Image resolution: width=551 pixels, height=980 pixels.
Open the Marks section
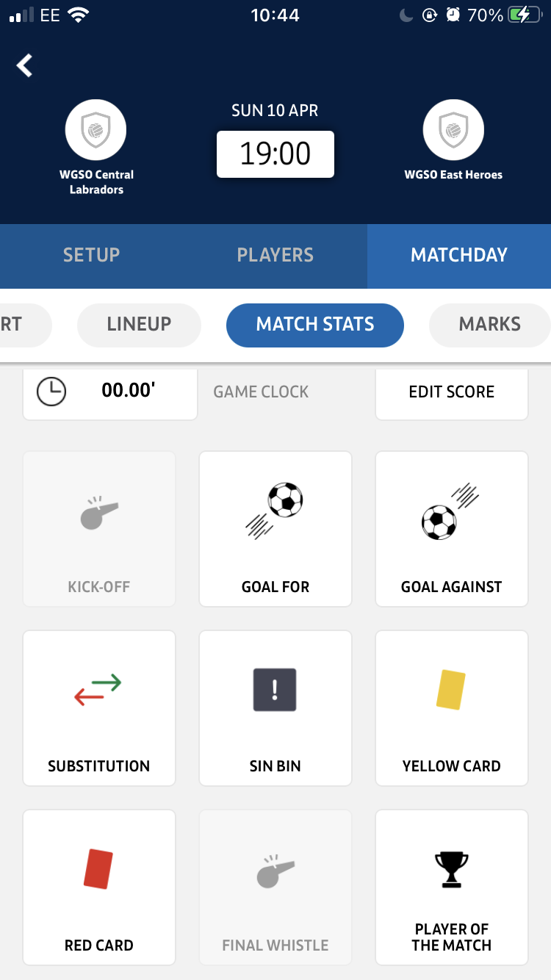click(489, 325)
